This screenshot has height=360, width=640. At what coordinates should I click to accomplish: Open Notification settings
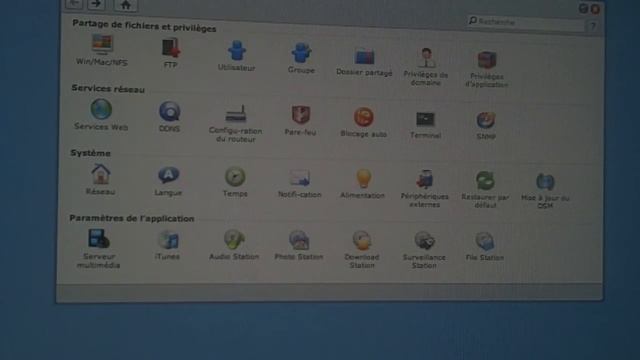[x=300, y=184]
